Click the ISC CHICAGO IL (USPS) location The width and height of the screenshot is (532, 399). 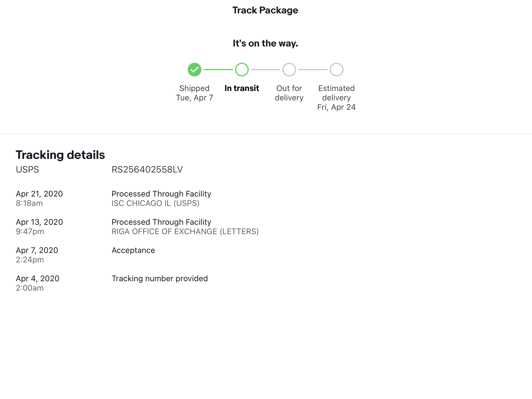[x=155, y=203]
